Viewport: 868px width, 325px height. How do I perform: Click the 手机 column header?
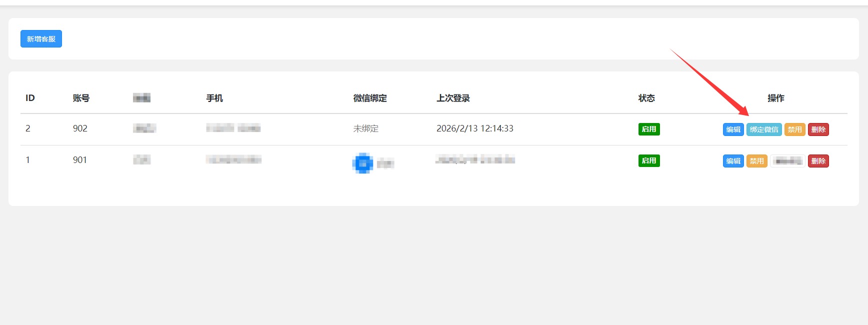[214, 98]
